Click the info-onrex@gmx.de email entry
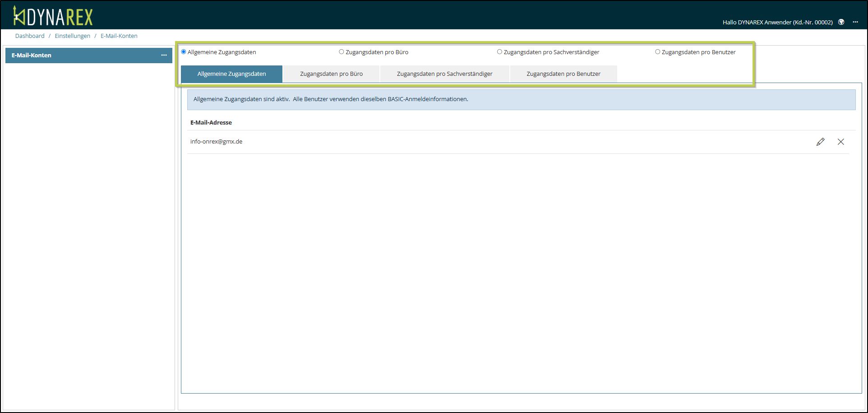Screen dimensions: 868x413 pyautogui.click(x=216, y=142)
